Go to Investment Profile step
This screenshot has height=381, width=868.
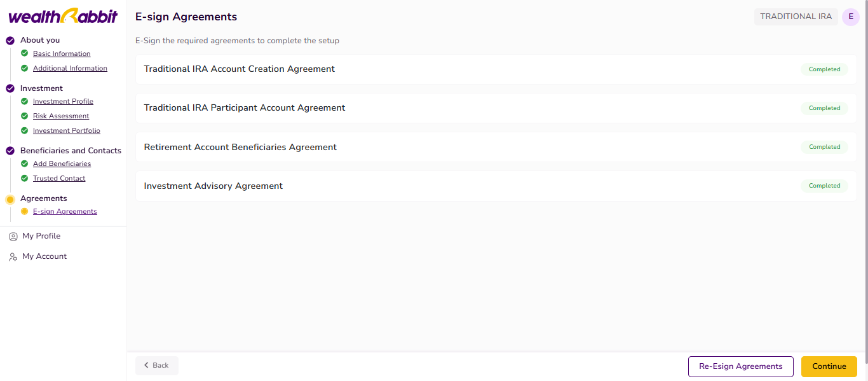(63, 102)
